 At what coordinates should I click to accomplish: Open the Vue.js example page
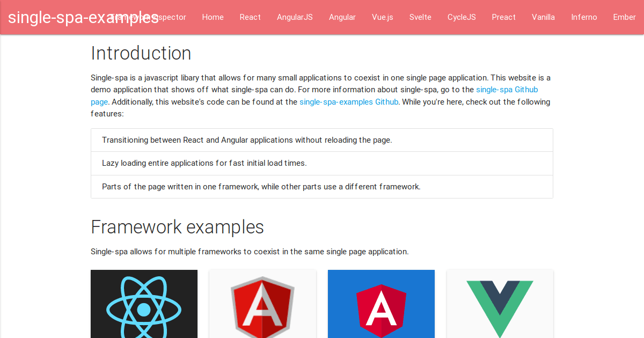pos(382,17)
